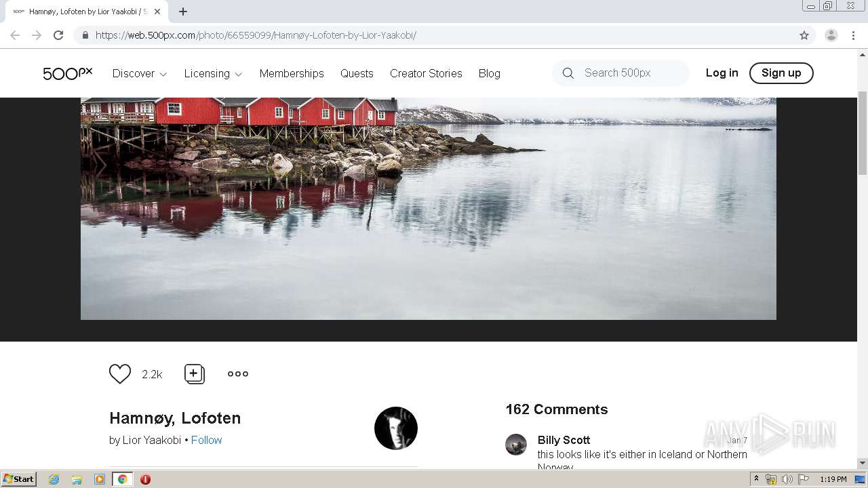
Task: Click Billy Scott's comment avatar
Action: pyautogui.click(x=516, y=445)
